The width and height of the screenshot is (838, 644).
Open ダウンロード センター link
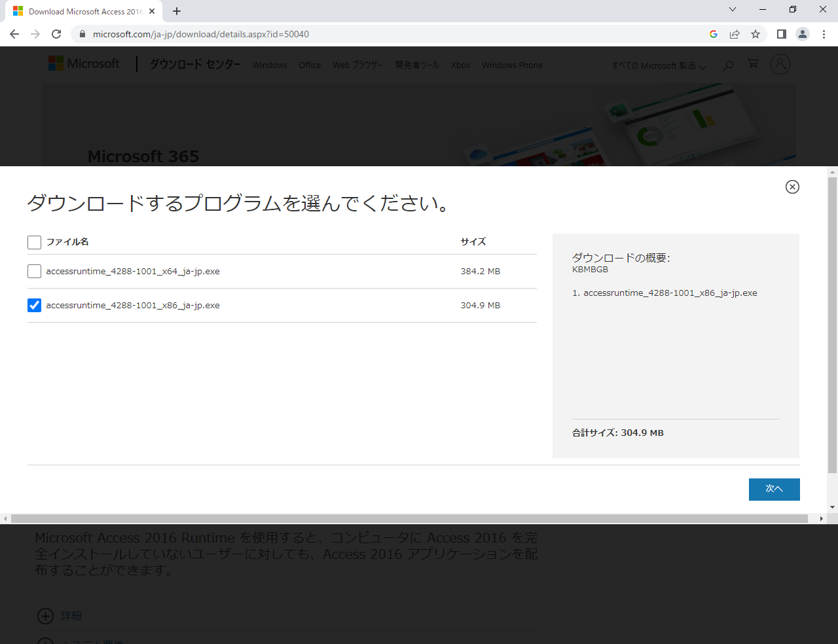195,64
